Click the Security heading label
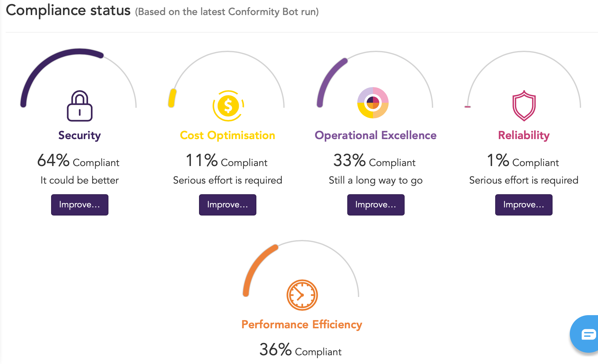This screenshot has height=364, width=598. click(x=80, y=135)
